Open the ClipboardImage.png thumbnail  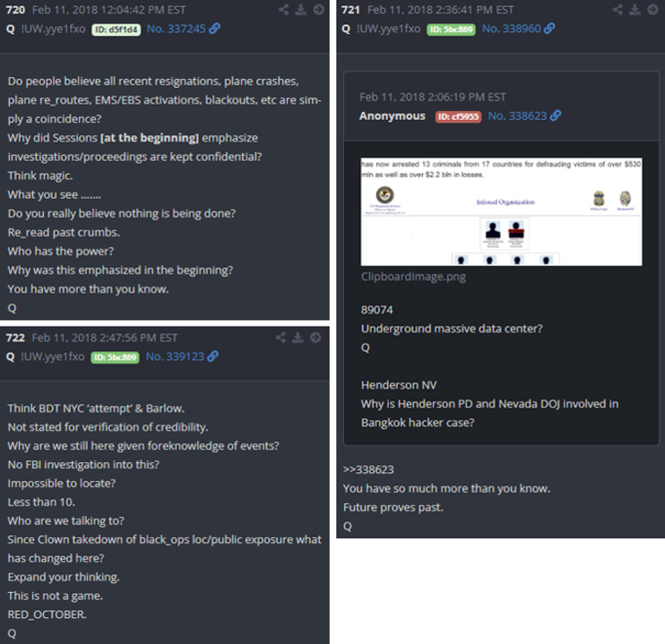tap(501, 212)
